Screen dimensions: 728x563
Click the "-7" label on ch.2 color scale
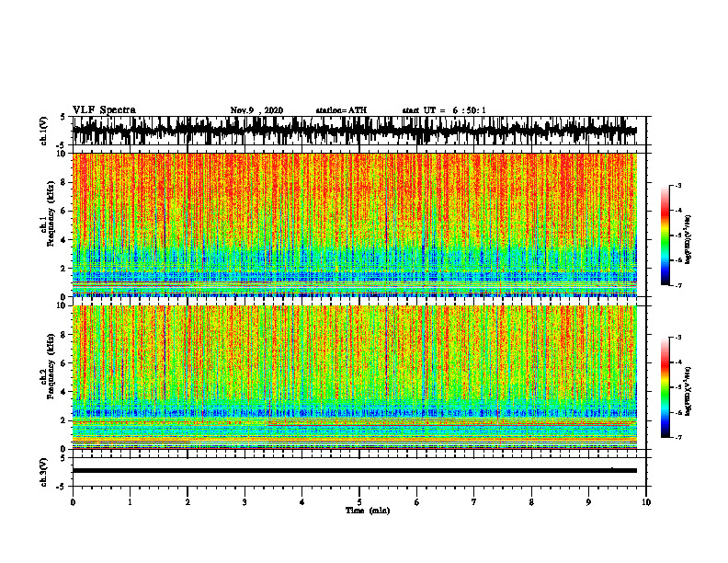click(x=678, y=438)
